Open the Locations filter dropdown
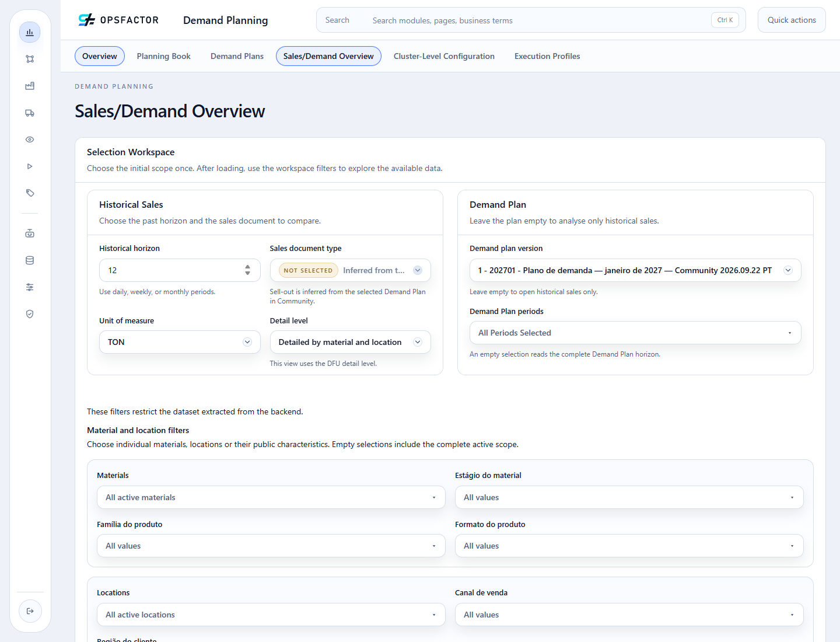Viewport: 840px width, 642px height. 271,615
